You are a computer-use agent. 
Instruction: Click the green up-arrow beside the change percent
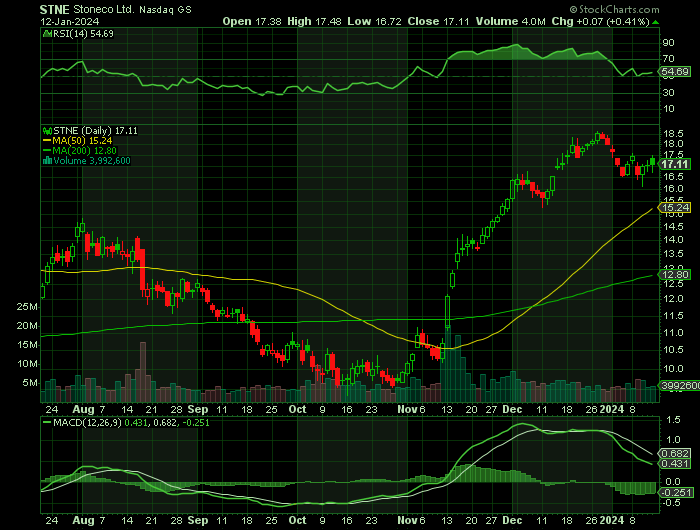coord(655,22)
